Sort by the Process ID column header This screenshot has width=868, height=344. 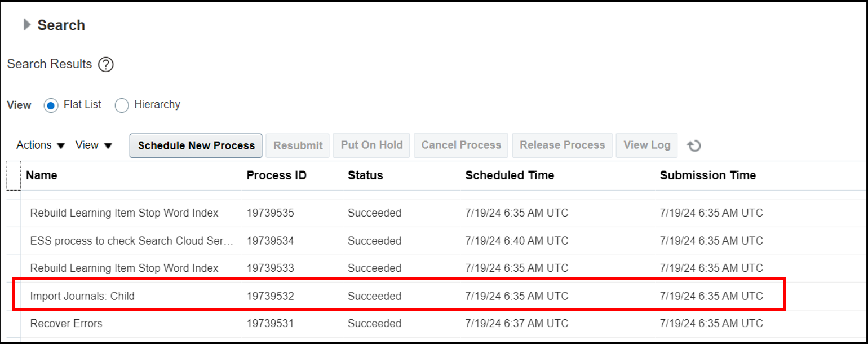[276, 175]
